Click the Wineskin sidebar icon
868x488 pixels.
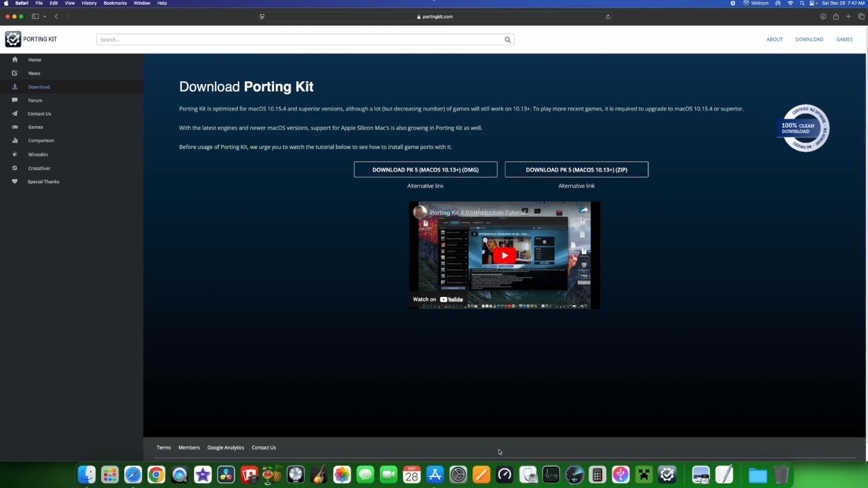click(15, 155)
